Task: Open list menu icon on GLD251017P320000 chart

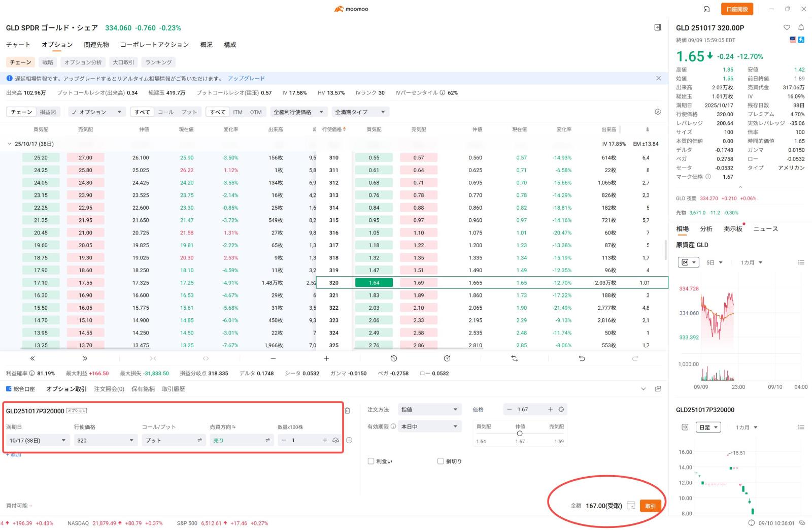Action: pos(801,427)
